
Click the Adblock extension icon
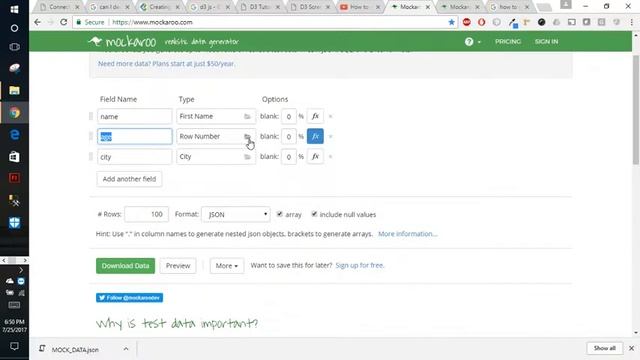pos(467,22)
